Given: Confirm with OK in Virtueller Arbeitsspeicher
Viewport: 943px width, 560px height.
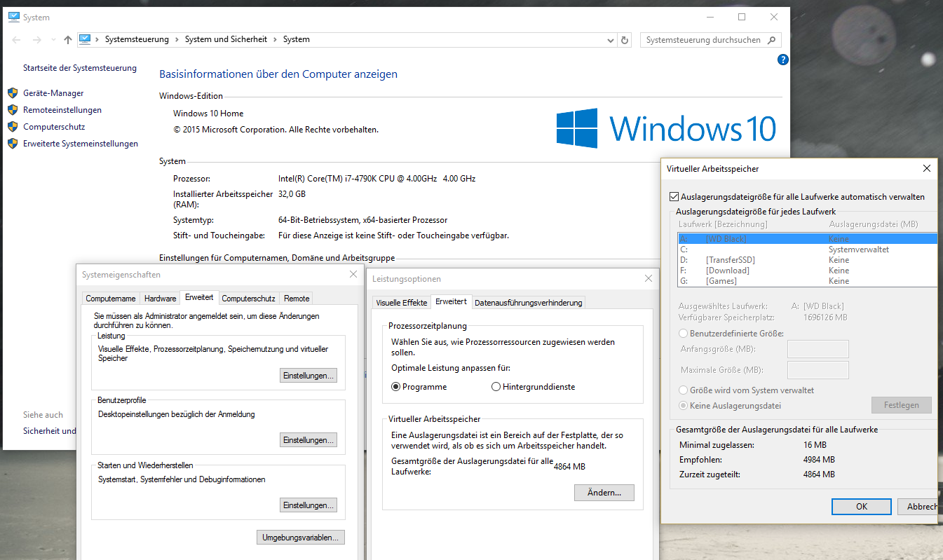Looking at the screenshot, I should (862, 506).
